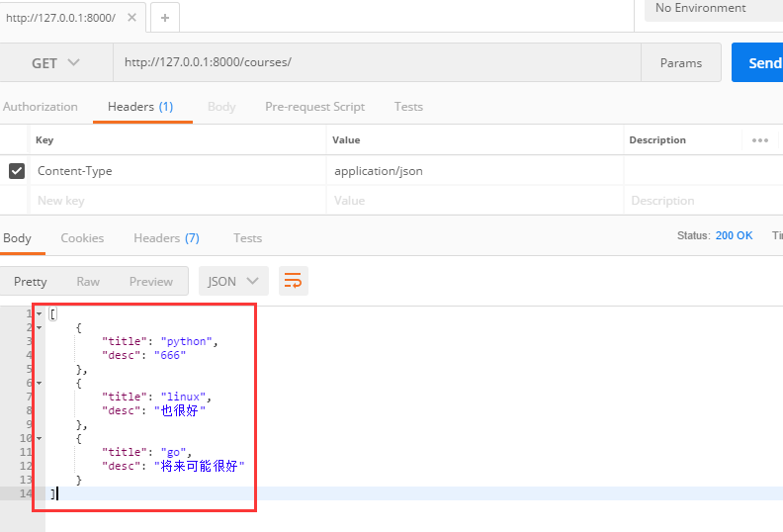783x532 pixels.
Task: Select the Raw view button
Action: (88, 282)
